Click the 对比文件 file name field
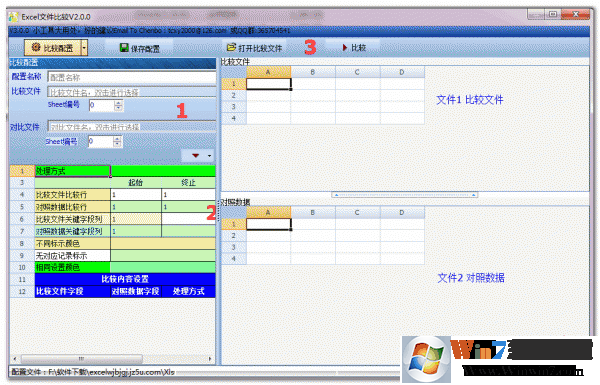This screenshot has width=600, height=385. [x=132, y=126]
